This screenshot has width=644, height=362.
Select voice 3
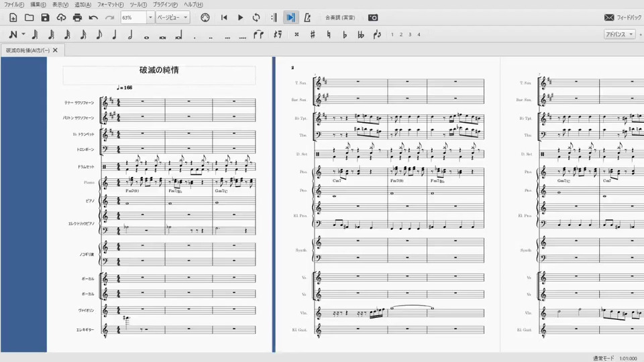pyautogui.click(x=410, y=34)
